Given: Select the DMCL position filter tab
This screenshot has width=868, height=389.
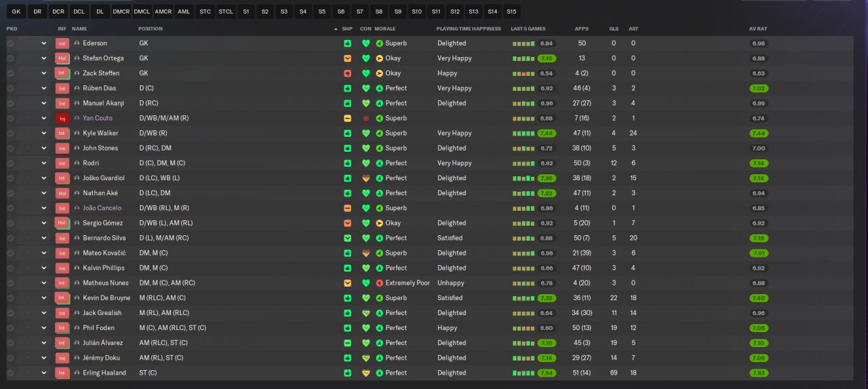Looking at the screenshot, I should point(142,12).
